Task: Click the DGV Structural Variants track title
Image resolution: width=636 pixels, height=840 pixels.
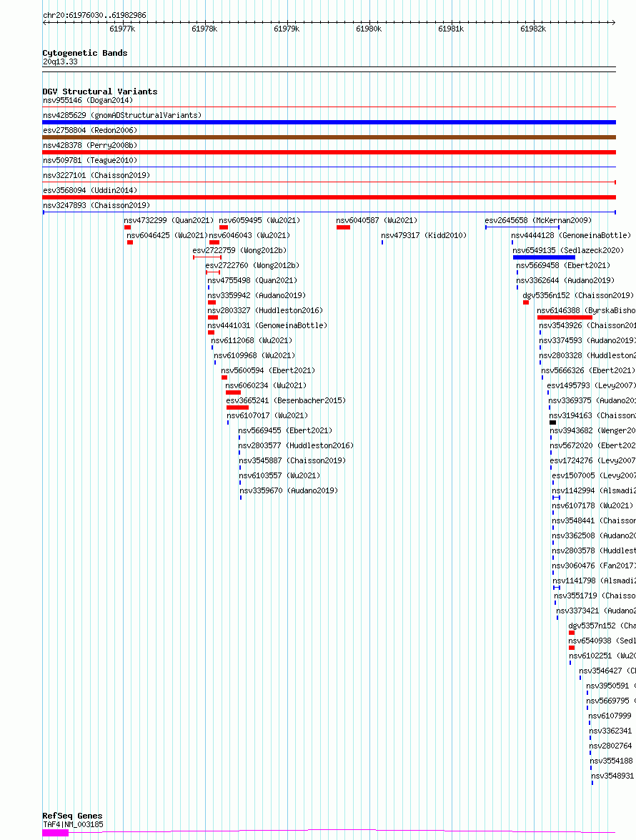Action: (100, 92)
